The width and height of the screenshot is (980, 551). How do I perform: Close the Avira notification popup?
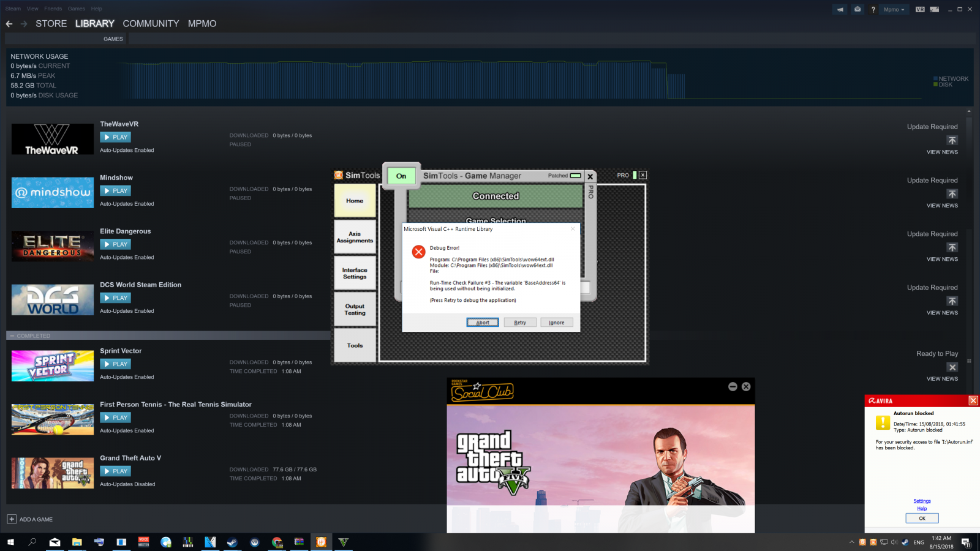point(973,400)
